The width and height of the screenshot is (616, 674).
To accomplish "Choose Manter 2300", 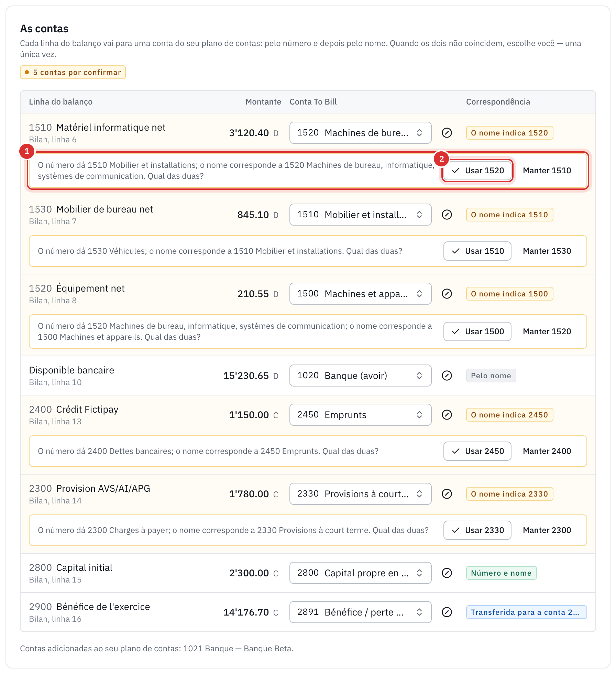I will click(547, 530).
